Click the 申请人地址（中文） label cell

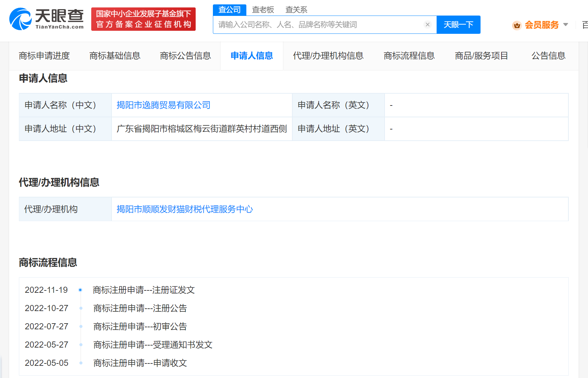click(65, 129)
